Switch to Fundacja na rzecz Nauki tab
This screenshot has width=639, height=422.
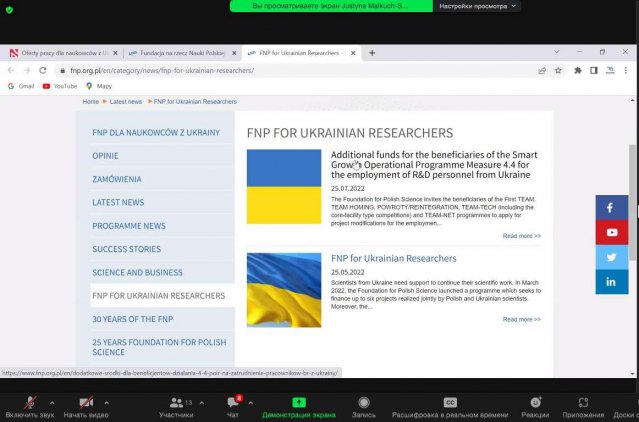pyautogui.click(x=174, y=52)
